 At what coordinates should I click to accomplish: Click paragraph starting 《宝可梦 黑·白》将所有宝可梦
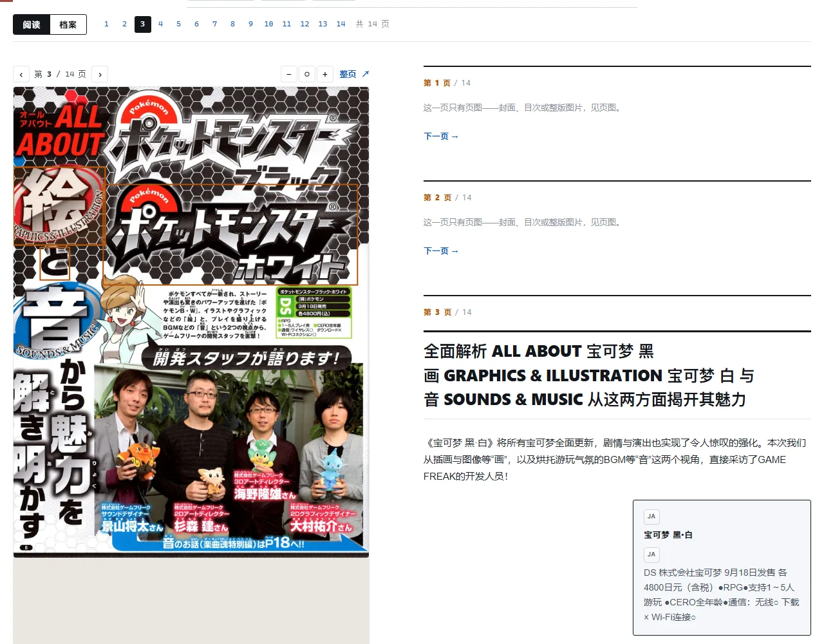615,460
